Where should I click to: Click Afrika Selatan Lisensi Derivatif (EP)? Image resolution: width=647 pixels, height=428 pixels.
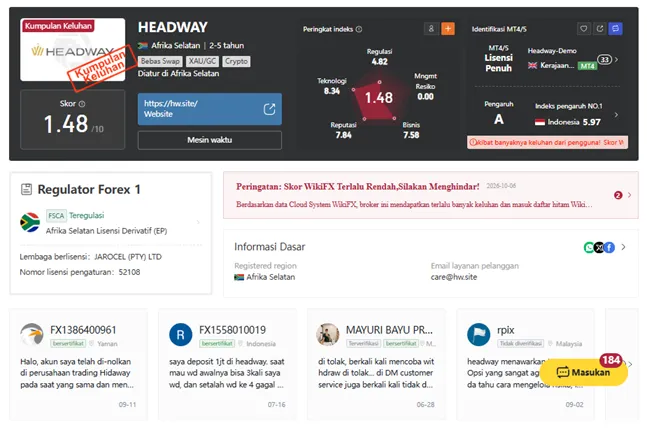106,231
